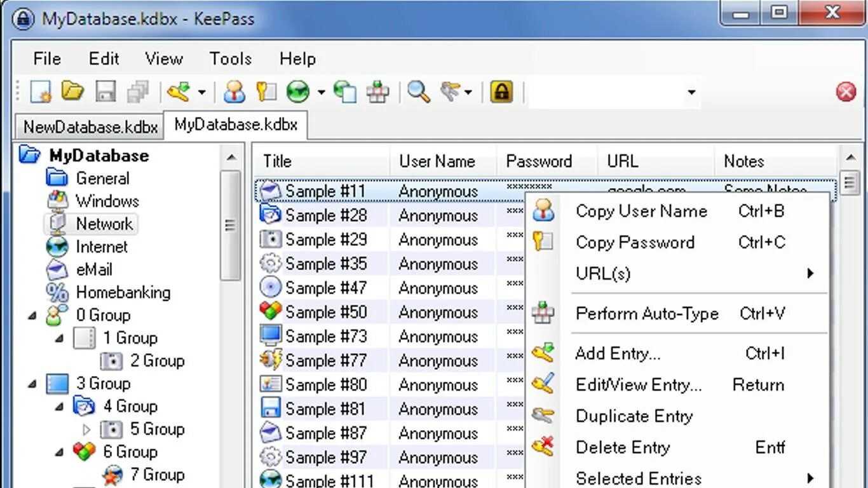
Task: Open the Add Entry toolbar dropdown arrow
Action: click(201, 93)
